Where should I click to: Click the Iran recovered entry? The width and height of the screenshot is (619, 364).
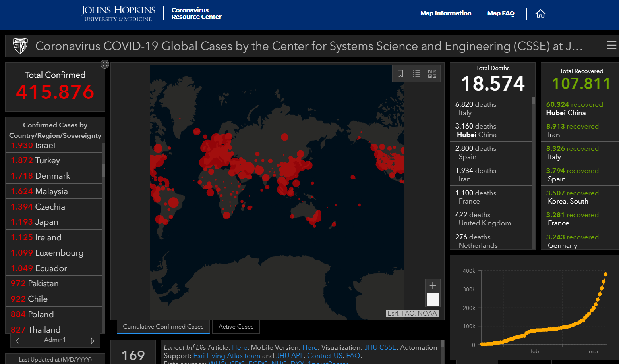point(580,131)
